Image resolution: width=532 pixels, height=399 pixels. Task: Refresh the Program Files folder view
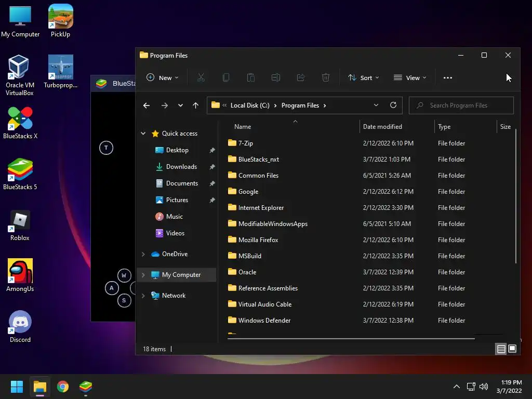[393, 105]
